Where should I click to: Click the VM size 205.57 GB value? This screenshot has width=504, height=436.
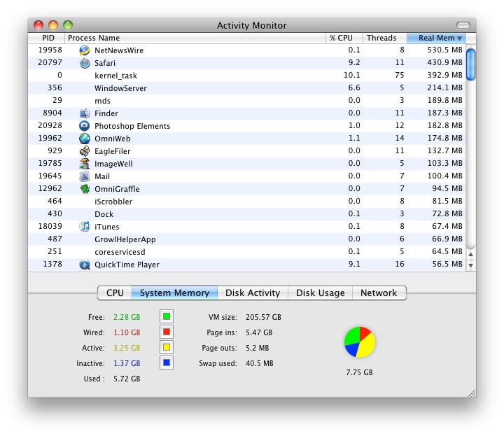(x=264, y=317)
